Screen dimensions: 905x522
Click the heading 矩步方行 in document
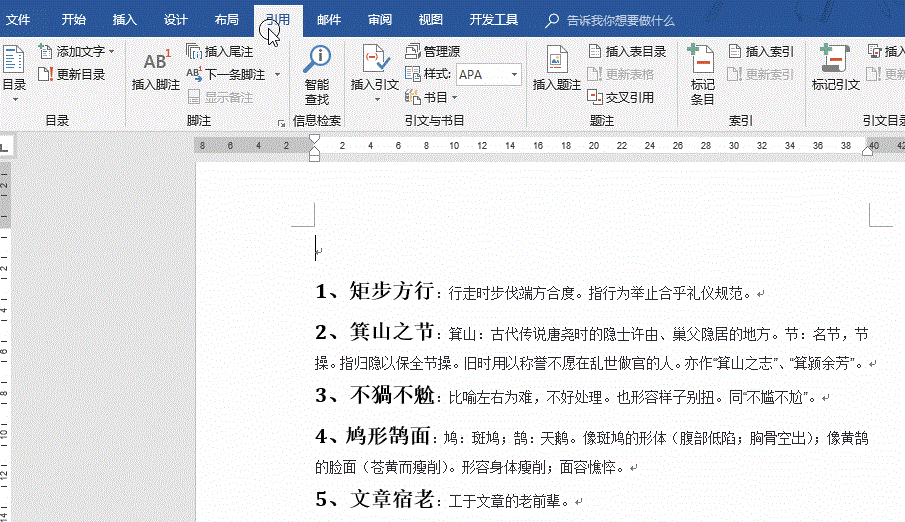pos(391,291)
